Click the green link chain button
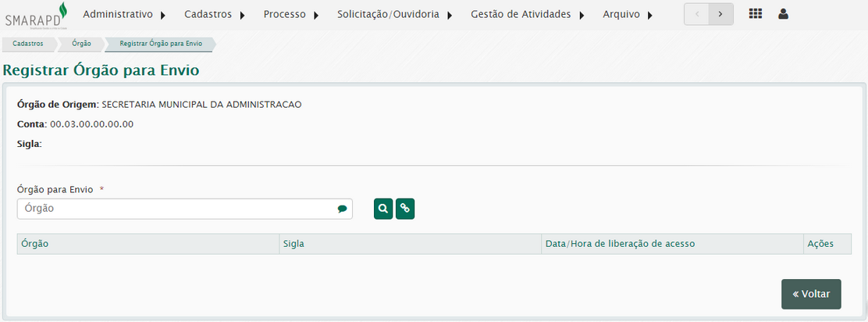 [405, 209]
